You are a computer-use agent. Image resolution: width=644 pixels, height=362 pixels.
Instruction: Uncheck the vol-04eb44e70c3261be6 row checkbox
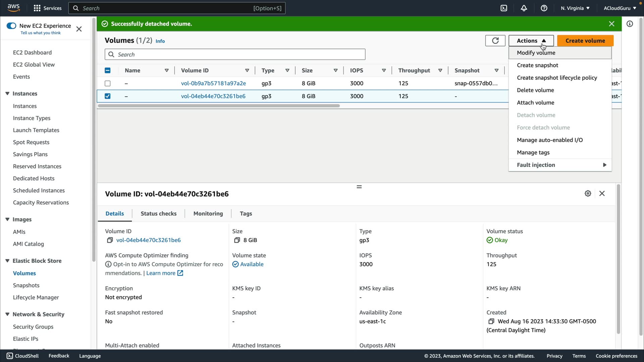(x=107, y=96)
